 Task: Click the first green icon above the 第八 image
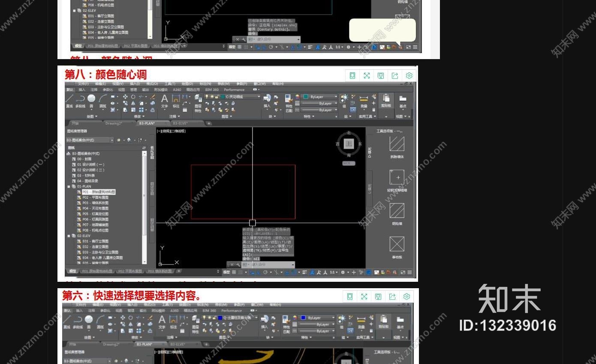(352, 75)
